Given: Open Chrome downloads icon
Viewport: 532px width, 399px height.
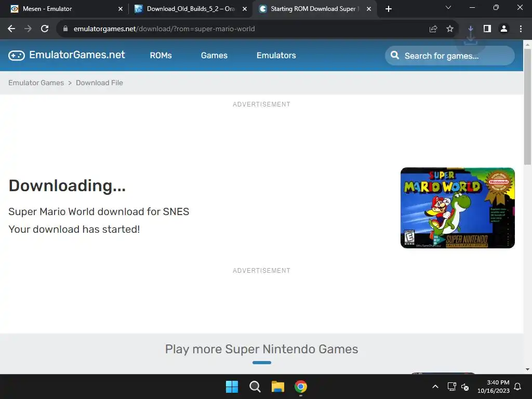Looking at the screenshot, I should pyautogui.click(x=471, y=29).
